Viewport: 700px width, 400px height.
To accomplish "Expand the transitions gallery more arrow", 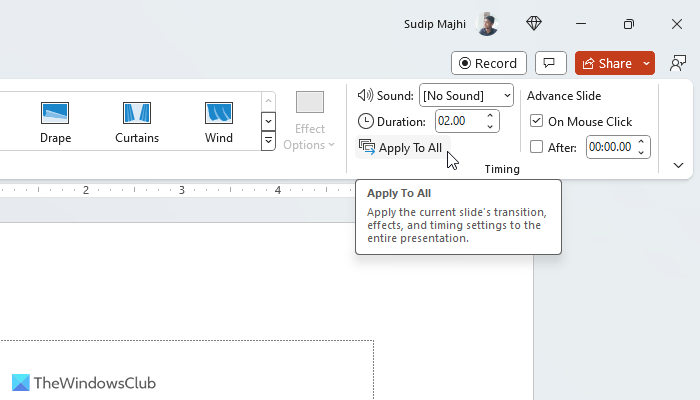I will click(x=268, y=141).
